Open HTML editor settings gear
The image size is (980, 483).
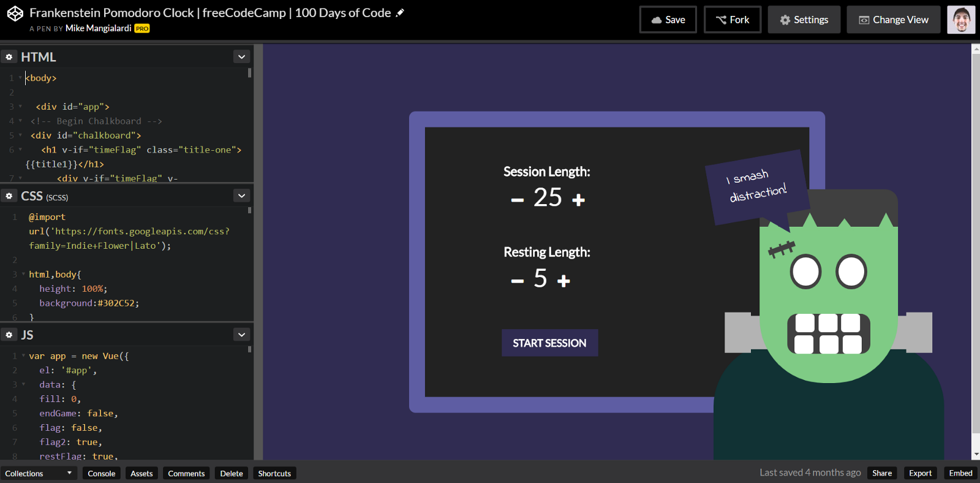9,57
